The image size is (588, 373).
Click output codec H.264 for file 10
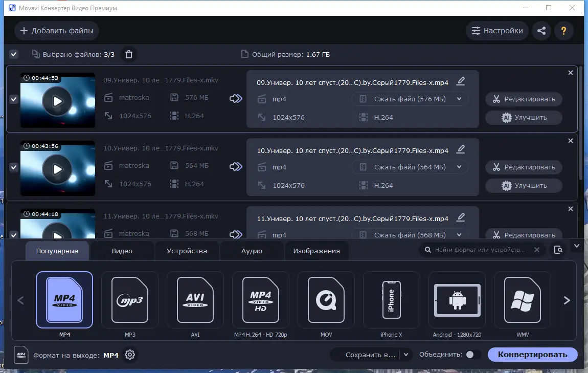pos(383,185)
